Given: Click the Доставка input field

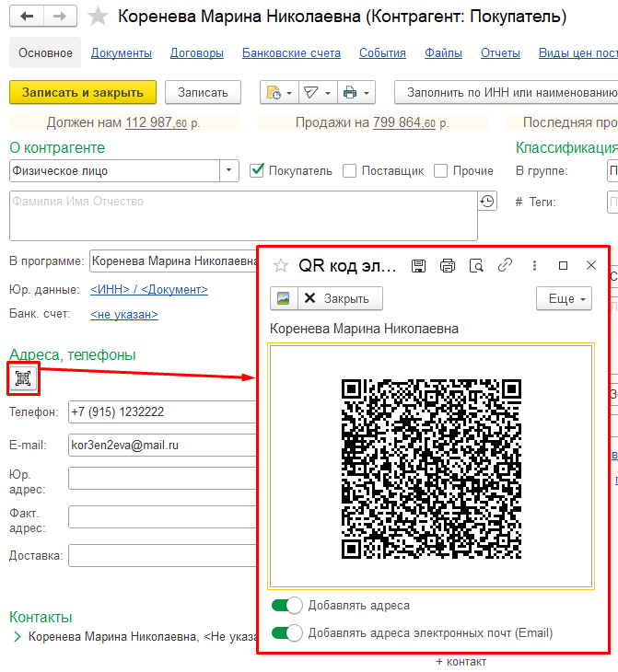Looking at the screenshot, I should (162, 555).
